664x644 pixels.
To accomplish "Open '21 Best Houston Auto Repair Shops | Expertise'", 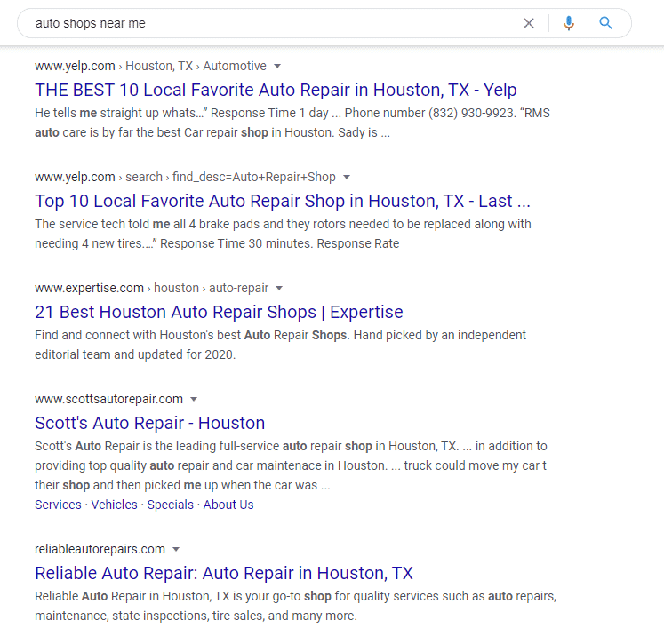I will pyautogui.click(x=219, y=312).
